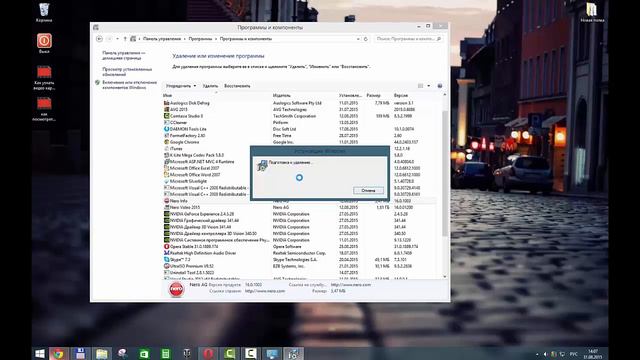
Task: Select the DAEMON Tools Lite icon
Action: point(167,129)
